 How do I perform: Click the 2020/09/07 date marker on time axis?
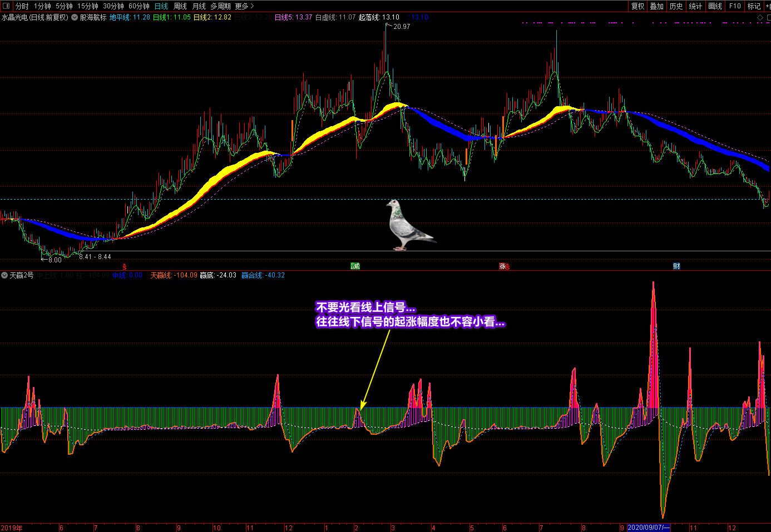pyautogui.click(x=649, y=528)
